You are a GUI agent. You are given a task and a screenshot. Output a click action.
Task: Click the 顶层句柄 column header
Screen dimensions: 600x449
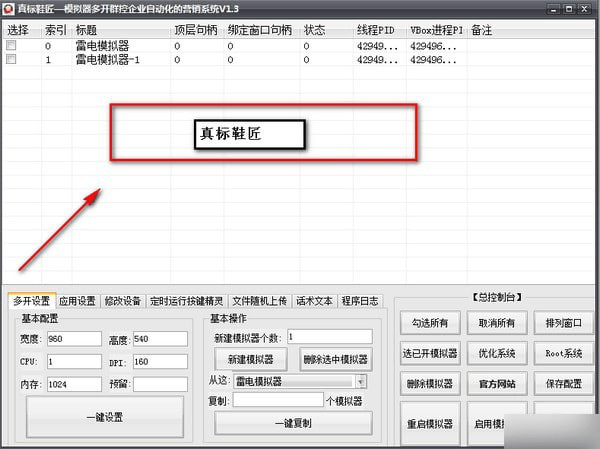[x=197, y=30]
